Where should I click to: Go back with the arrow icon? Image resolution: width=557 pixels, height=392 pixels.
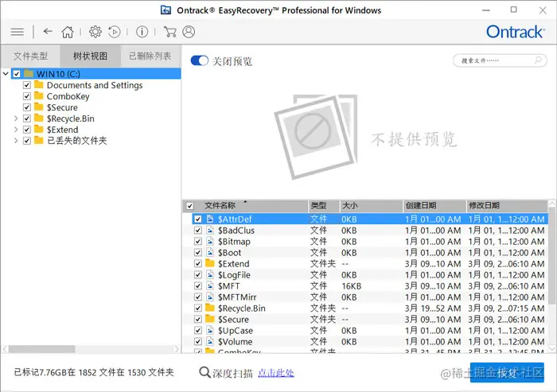point(48,32)
